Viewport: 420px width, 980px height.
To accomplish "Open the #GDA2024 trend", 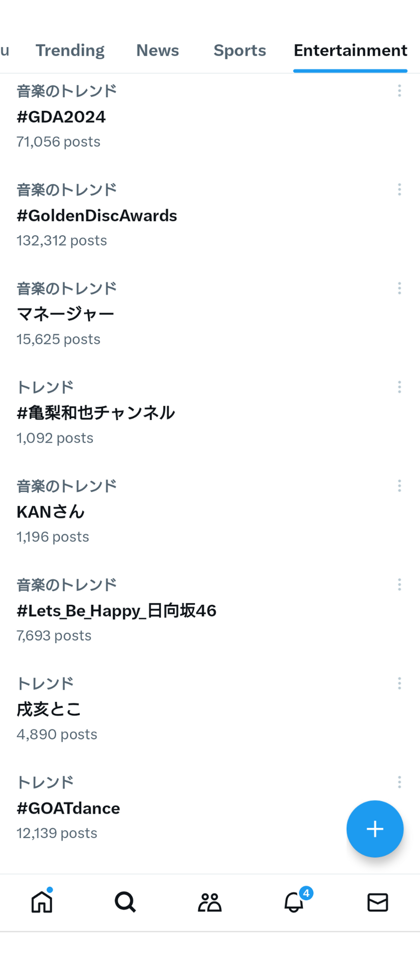I will pyautogui.click(x=210, y=116).
